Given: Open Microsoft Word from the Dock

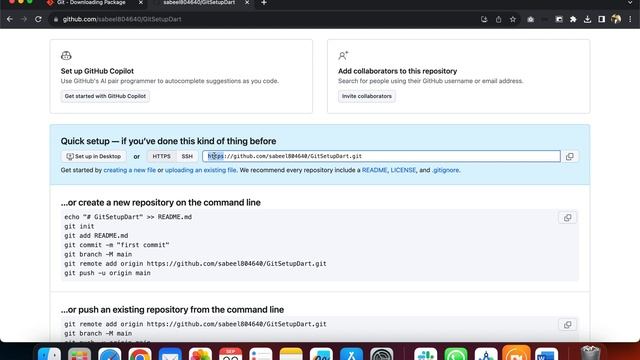Looking at the screenshot, I should click(x=547, y=354).
